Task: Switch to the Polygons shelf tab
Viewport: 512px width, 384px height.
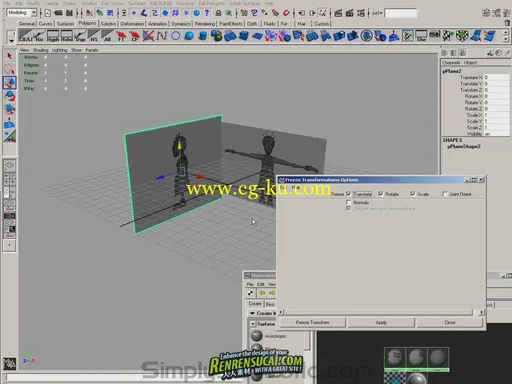Action: click(x=87, y=23)
